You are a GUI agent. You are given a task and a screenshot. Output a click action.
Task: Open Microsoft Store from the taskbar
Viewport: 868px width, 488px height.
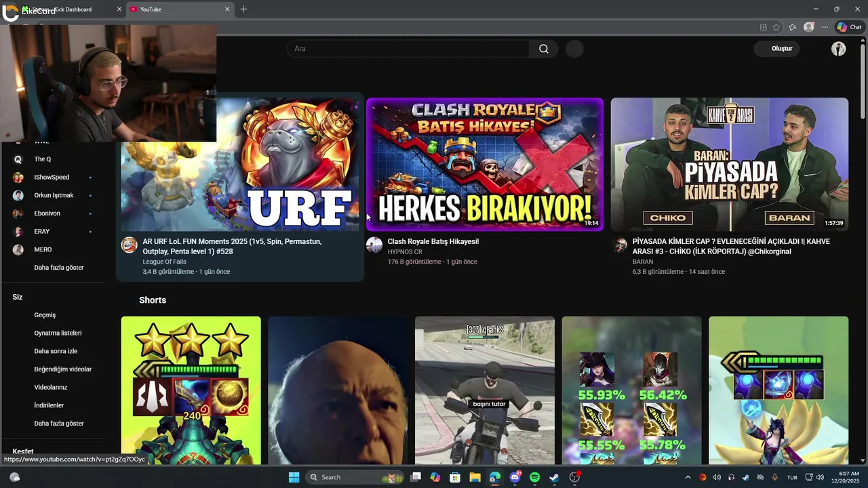455,477
